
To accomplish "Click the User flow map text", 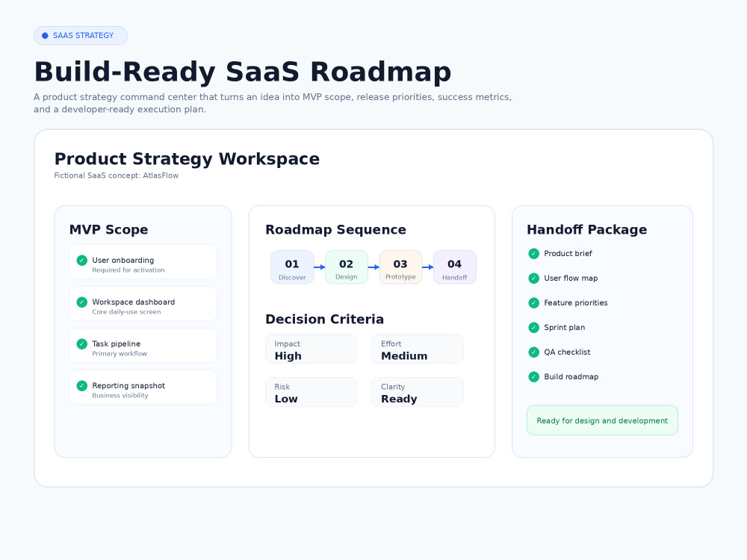I will coord(571,279).
